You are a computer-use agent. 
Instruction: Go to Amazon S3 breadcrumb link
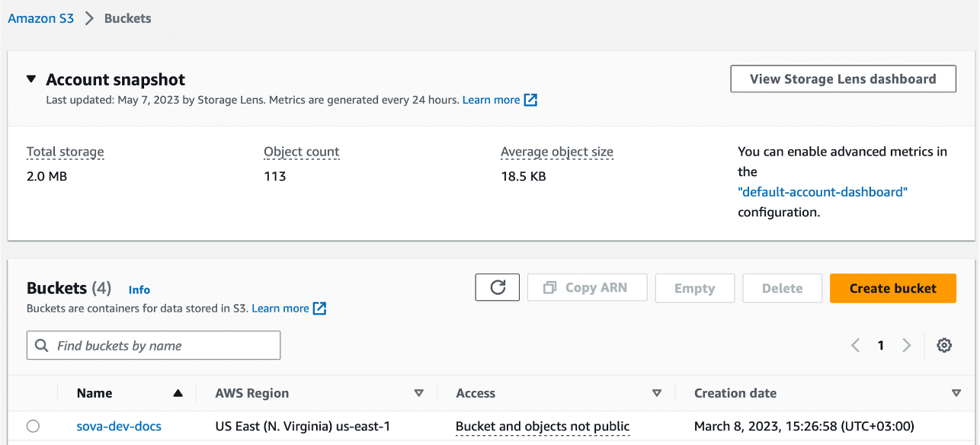[x=40, y=19]
